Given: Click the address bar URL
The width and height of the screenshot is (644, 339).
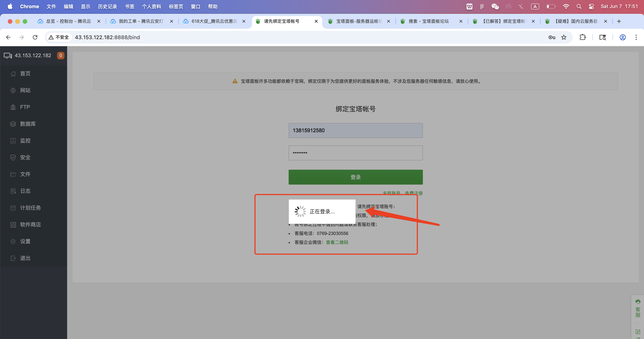Looking at the screenshot, I should [108, 37].
